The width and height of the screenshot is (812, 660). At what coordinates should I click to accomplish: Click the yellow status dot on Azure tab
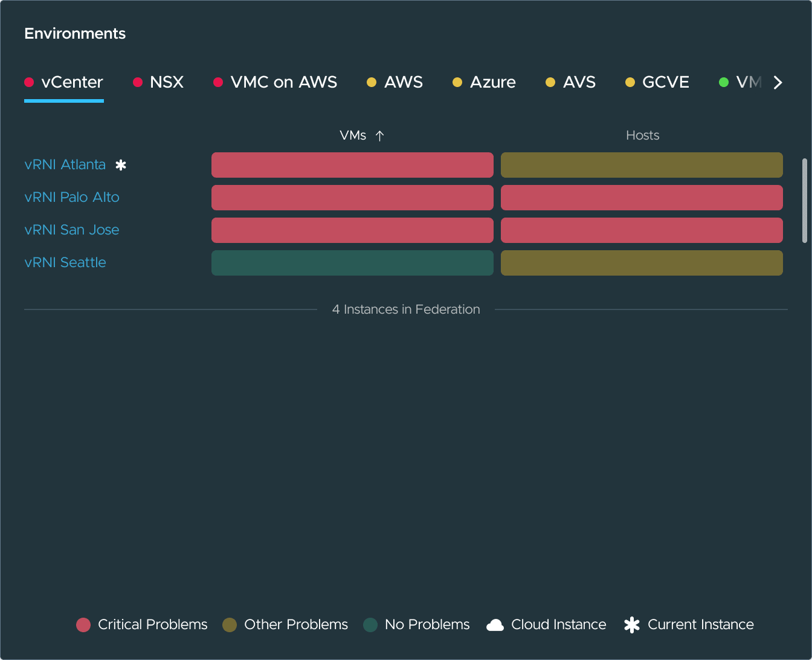click(x=457, y=82)
